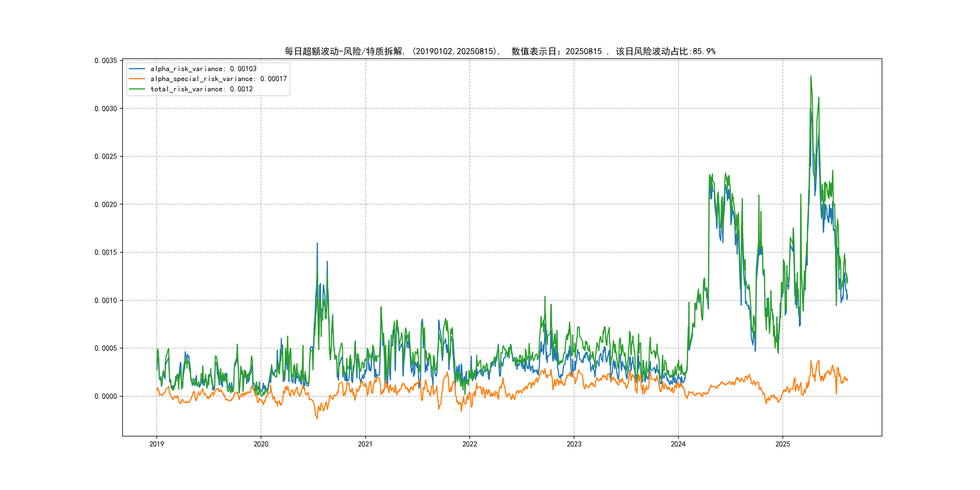980x490 pixels.
Task: Click the blue spike peak in mid-2020
Action: [x=317, y=243]
